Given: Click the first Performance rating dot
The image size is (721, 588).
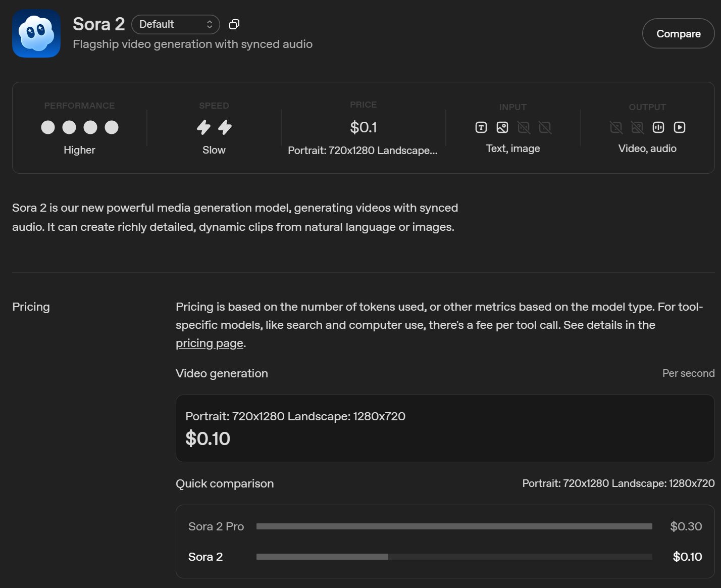Looking at the screenshot, I should (48, 127).
